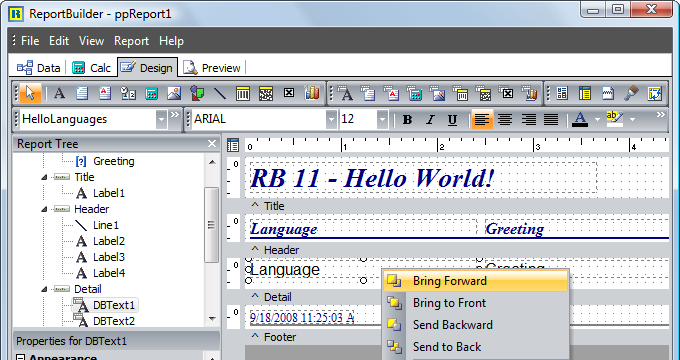680x360 pixels.
Task: Pick the CrossTab advanced component tool
Action: point(654,93)
